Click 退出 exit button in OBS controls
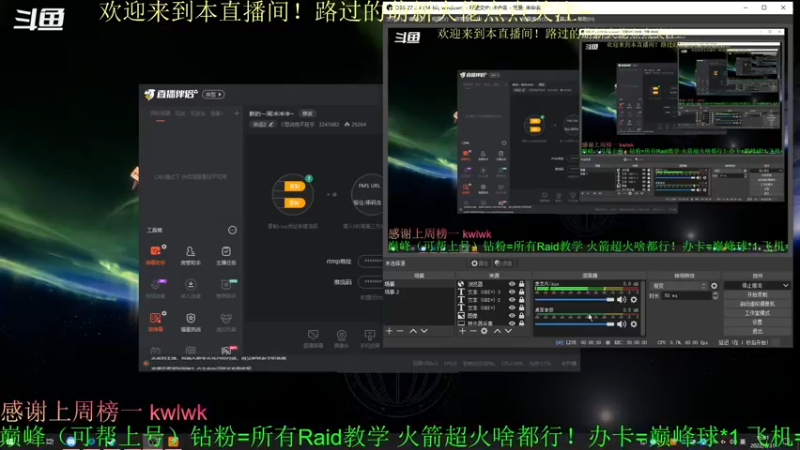Viewport: 800px width, 450px height. pos(757,331)
